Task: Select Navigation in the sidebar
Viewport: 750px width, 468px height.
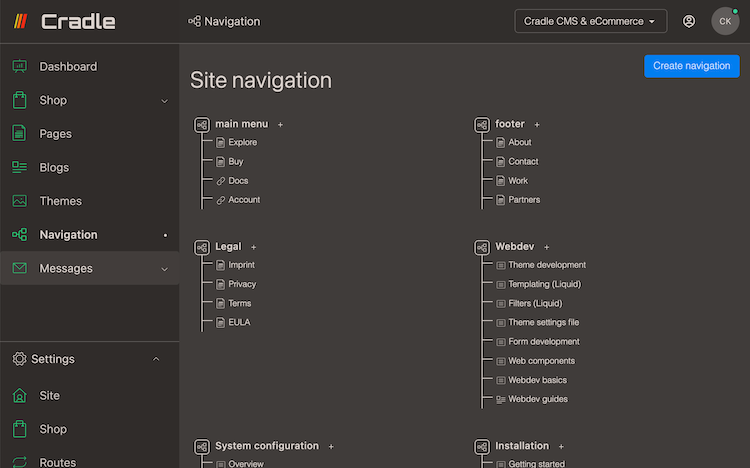Action: (68, 234)
